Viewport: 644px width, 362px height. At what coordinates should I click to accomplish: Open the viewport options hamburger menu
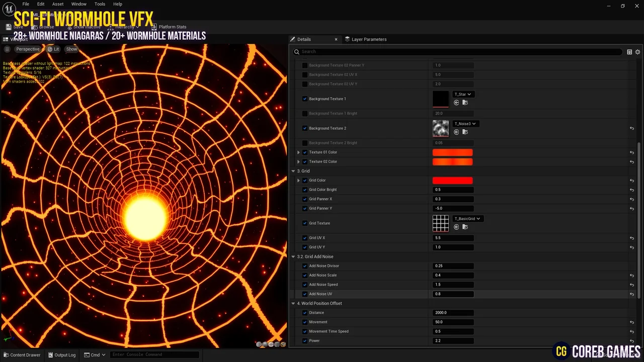pos(7,49)
